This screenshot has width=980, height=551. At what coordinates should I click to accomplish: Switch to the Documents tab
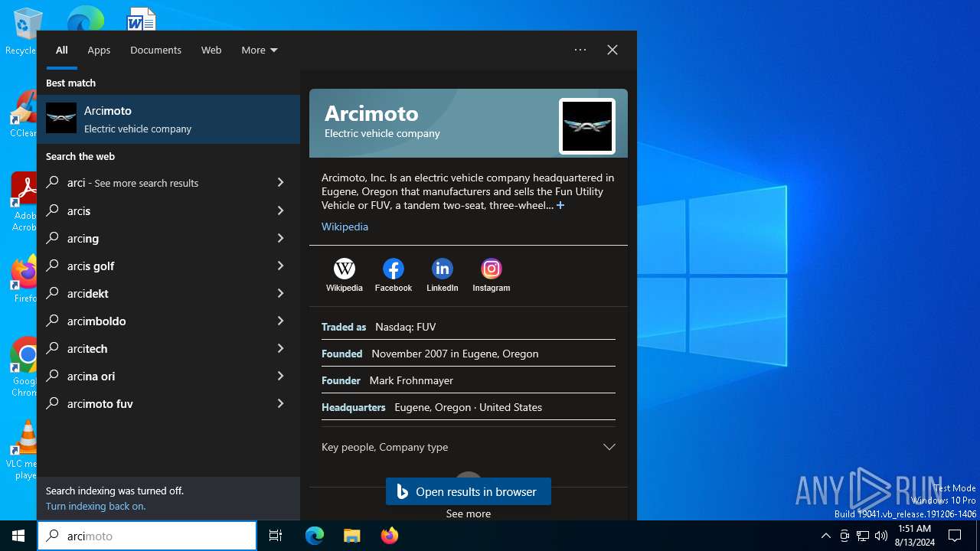click(155, 50)
